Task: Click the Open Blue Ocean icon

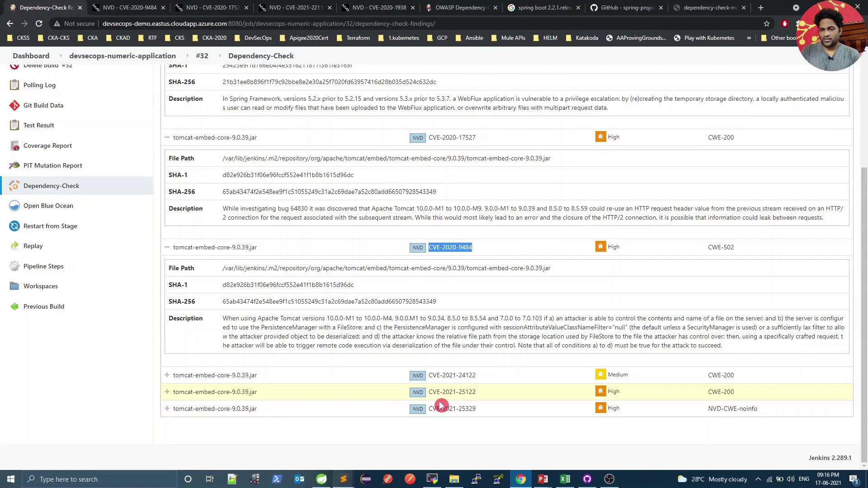Action: click(x=14, y=206)
